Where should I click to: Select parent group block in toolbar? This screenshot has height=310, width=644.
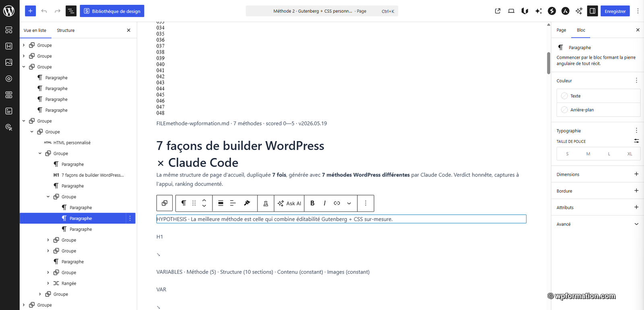point(165,203)
